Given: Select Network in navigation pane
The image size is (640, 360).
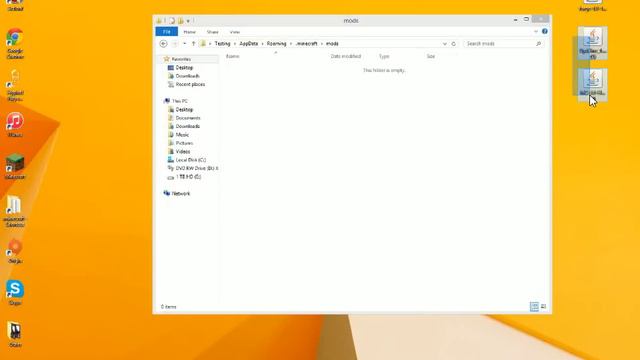Looking at the screenshot, I should (x=180, y=193).
